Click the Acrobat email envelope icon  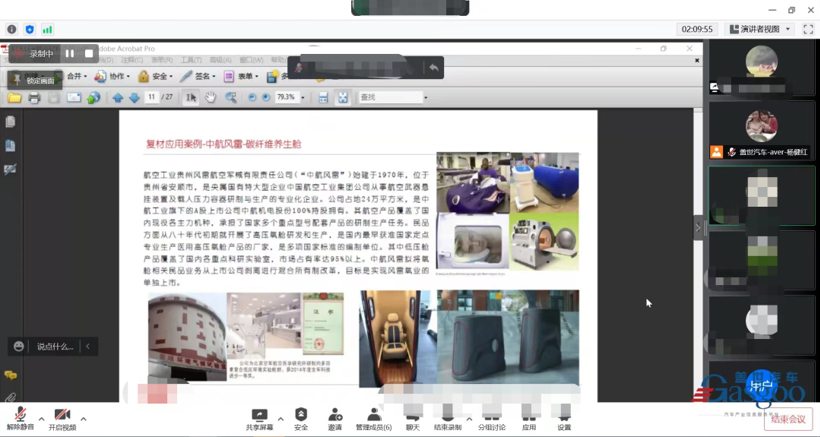(x=74, y=98)
